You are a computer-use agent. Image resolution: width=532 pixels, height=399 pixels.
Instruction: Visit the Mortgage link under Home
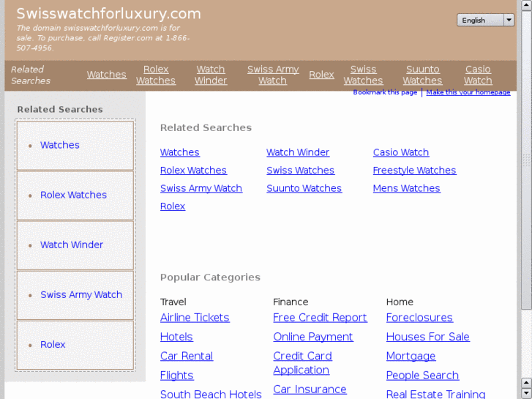[x=411, y=357]
